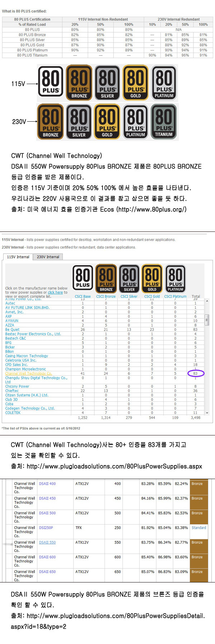Screen dimensions: 215x644
Task: Open the DSAII 550 model link
Action: (x=47, y=542)
